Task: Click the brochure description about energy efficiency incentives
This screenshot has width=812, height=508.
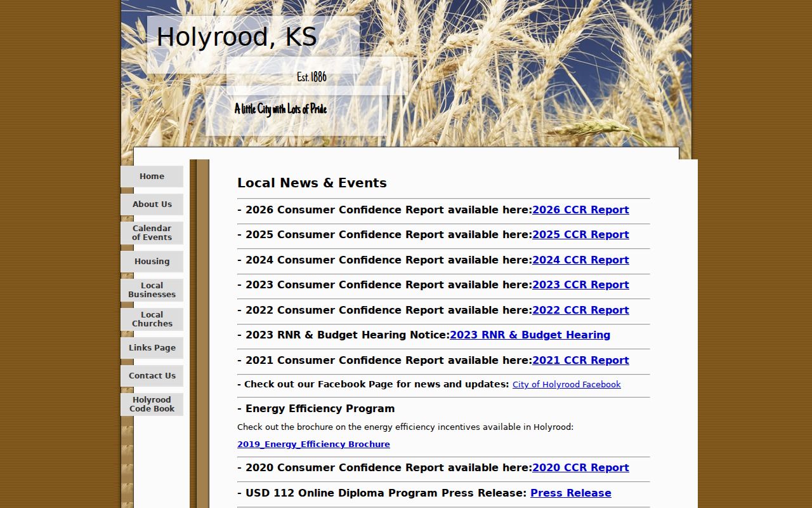Action: coord(405,427)
